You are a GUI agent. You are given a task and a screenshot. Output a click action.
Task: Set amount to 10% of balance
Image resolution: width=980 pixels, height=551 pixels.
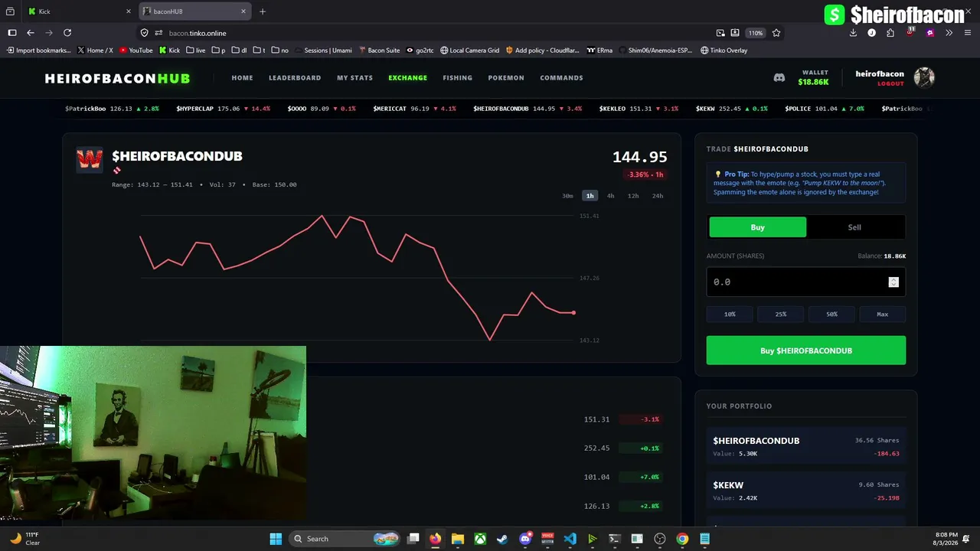(730, 315)
